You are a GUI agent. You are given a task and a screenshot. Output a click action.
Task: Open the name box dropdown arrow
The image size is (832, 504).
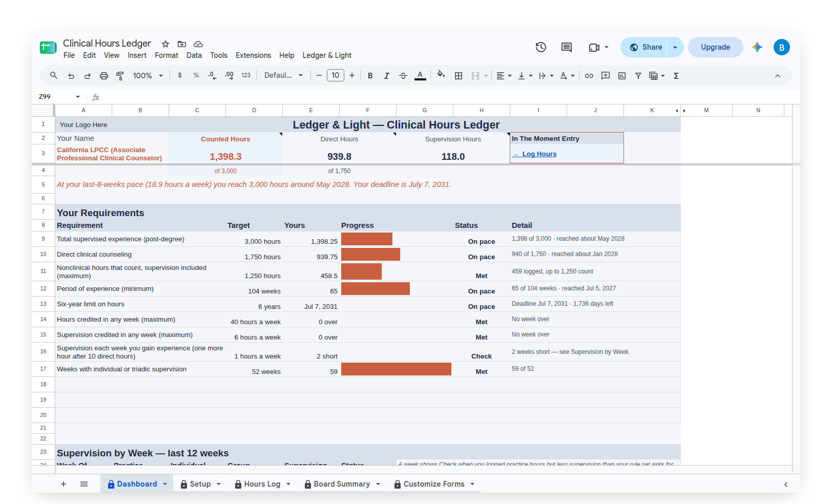point(78,97)
